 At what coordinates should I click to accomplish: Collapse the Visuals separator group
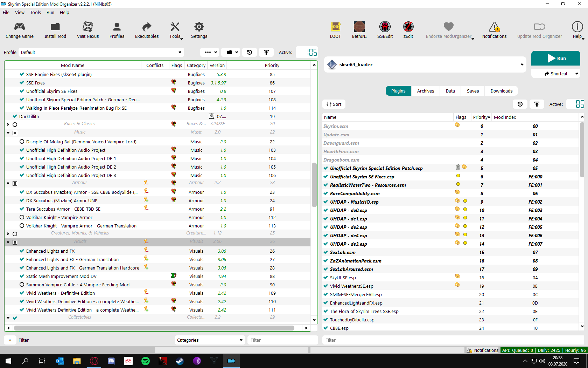(8, 242)
